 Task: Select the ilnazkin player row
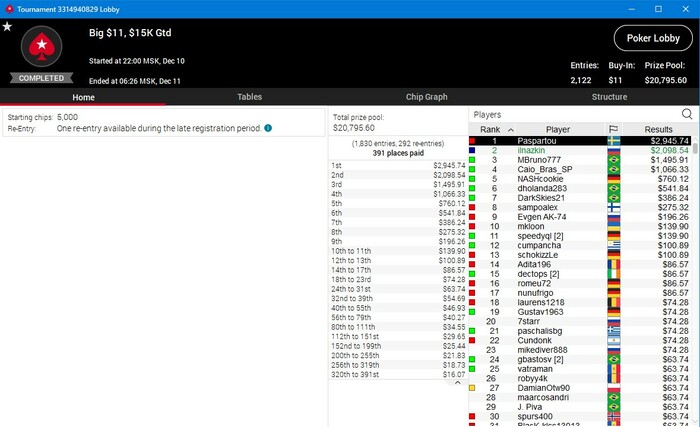click(x=580, y=151)
